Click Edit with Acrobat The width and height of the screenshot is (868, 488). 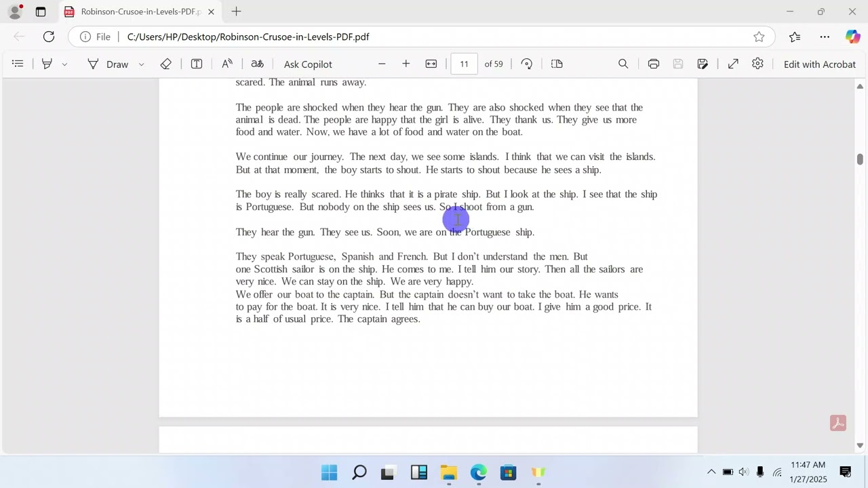(x=820, y=64)
